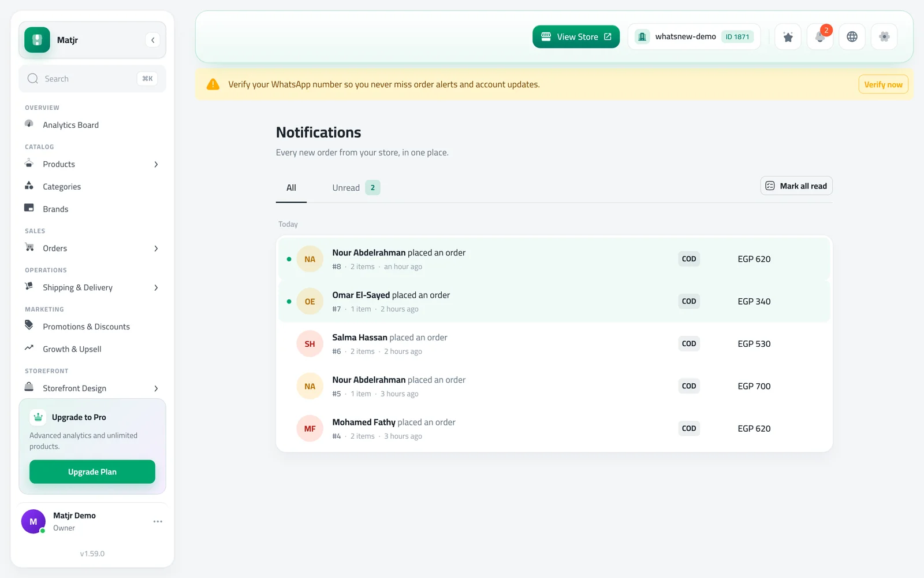The width and height of the screenshot is (924, 578).
Task: Click the COD badge on order #4
Action: [689, 428]
